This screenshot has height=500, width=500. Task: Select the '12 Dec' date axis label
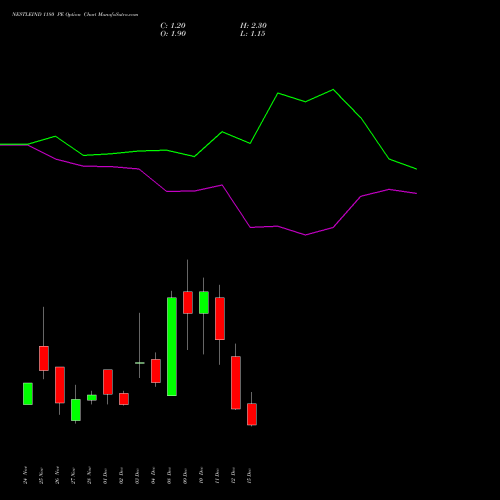coord(234,475)
